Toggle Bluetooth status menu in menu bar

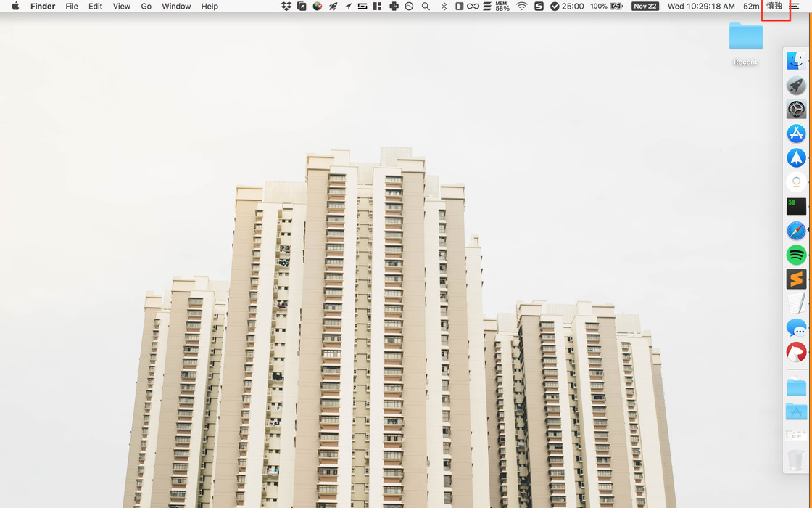[444, 7]
